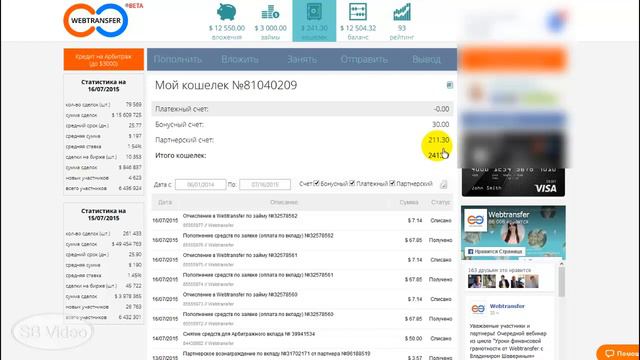
Task: Open the Занять tab
Action: coord(302,59)
